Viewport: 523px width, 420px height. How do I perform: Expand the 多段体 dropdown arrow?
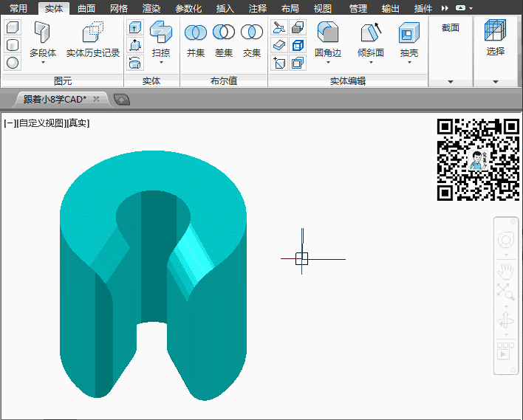[x=43, y=62]
